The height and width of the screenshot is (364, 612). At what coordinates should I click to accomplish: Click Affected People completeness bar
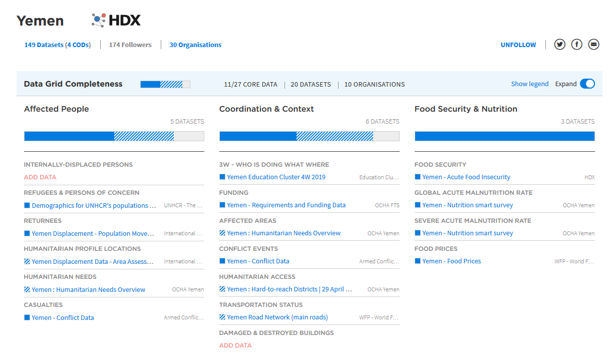point(114,136)
